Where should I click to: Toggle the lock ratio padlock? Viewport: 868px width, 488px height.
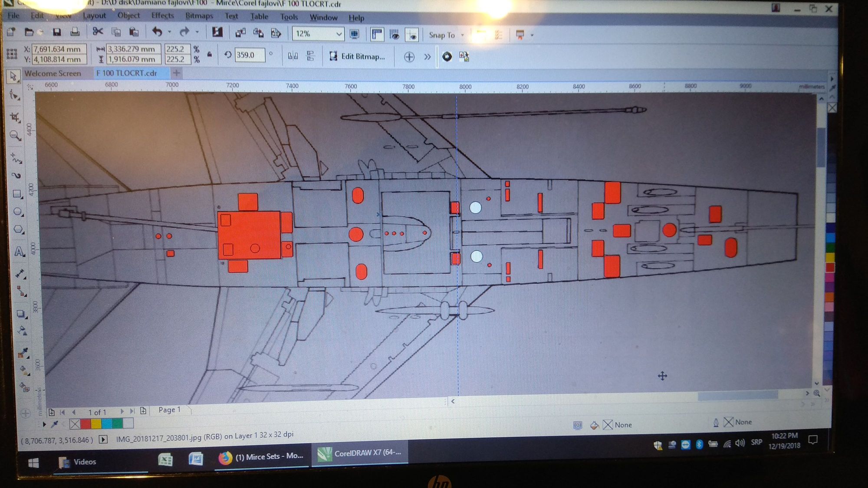pos(210,55)
